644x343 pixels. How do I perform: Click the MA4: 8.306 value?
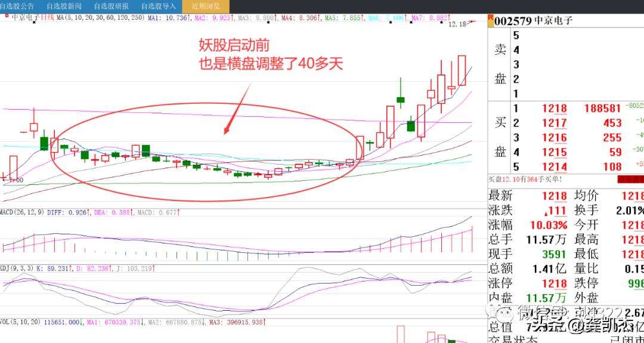(x=301, y=18)
